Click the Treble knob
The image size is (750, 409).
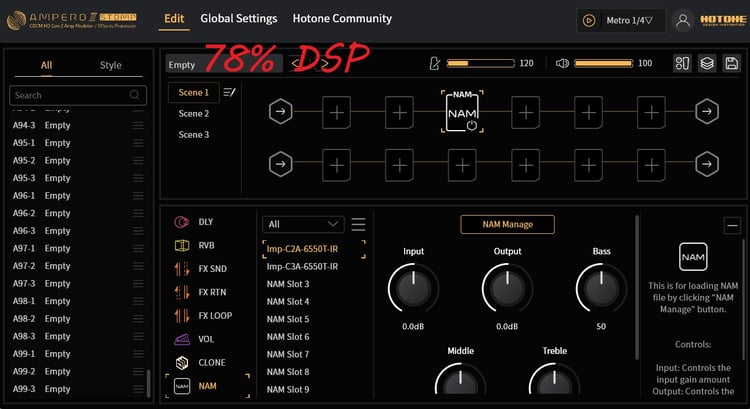pyautogui.click(x=554, y=380)
